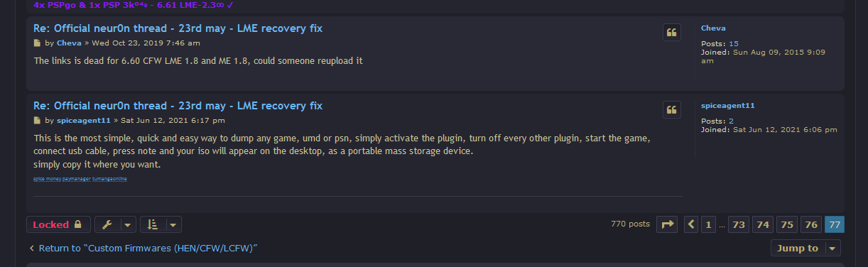Go to previous page using the left chevron
The height and width of the screenshot is (267, 868).
(x=691, y=224)
